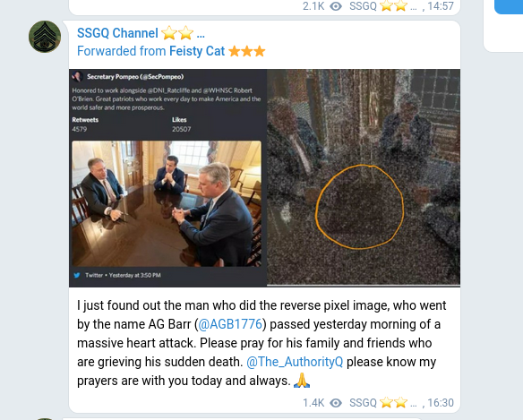Image resolution: width=523 pixels, height=420 pixels.
Task: Click the @AGB1776 mention
Action: click(230, 324)
